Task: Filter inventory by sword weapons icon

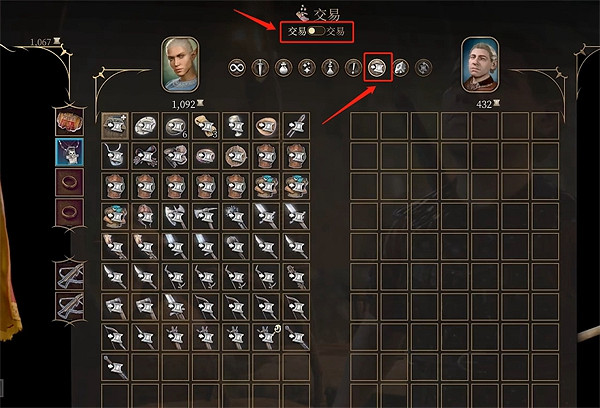Action: point(260,68)
